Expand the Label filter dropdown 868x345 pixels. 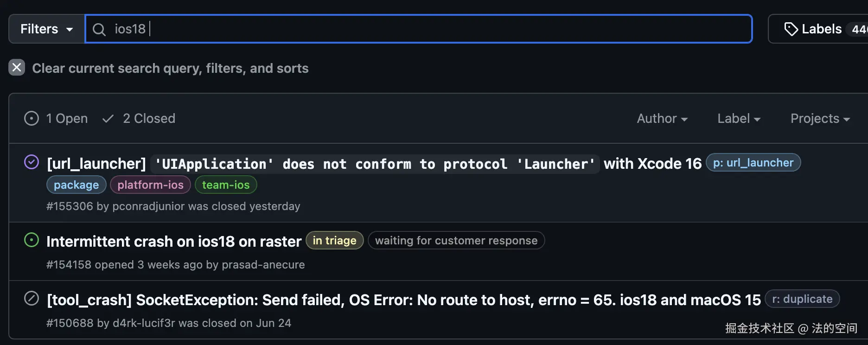tap(738, 119)
